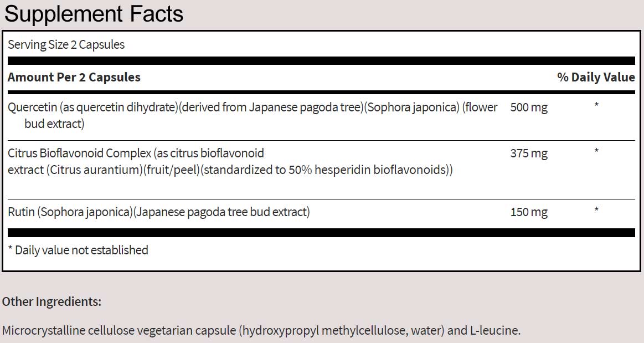
Task: Click the Supplement Facts heading
Action: tap(94, 14)
